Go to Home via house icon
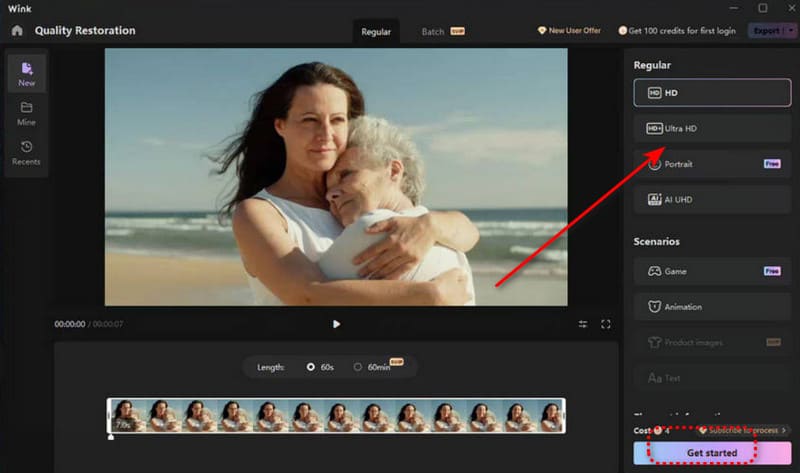Screen dimensions: 800x473 tap(17, 31)
